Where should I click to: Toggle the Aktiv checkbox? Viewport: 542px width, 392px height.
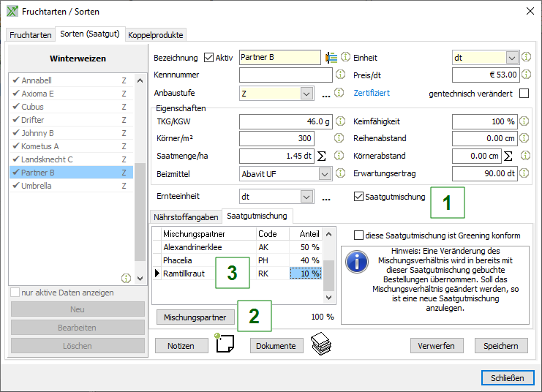pos(209,58)
